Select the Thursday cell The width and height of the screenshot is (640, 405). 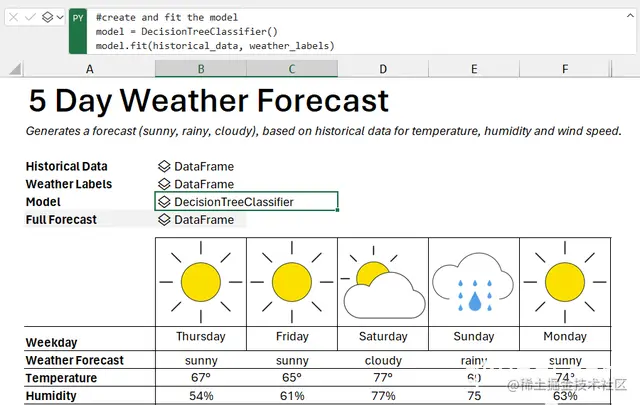click(201, 338)
